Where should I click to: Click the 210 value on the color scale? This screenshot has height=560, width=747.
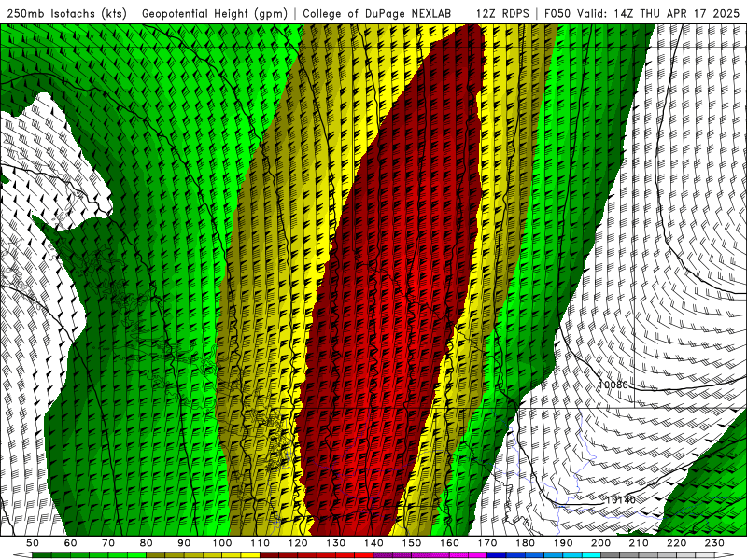(639, 543)
